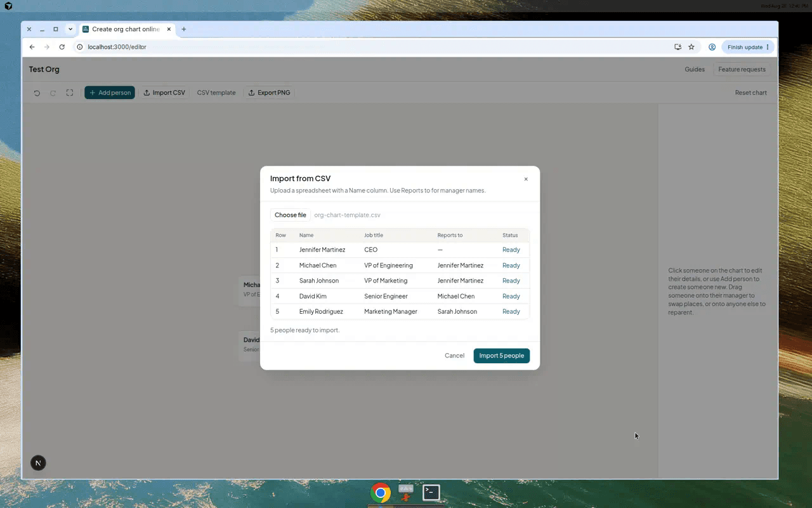The width and height of the screenshot is (812, 508).
Task: Open the middle dock application icon
Action: [406, 492]
